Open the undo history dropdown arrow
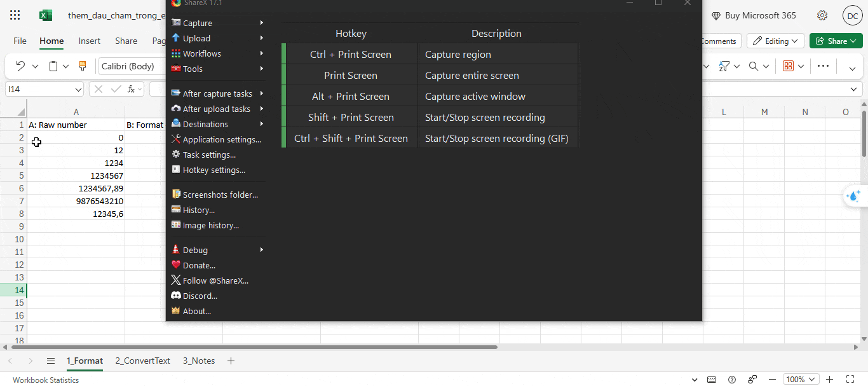Viewport: 868px width, 386px height. [x=35, y=66]
